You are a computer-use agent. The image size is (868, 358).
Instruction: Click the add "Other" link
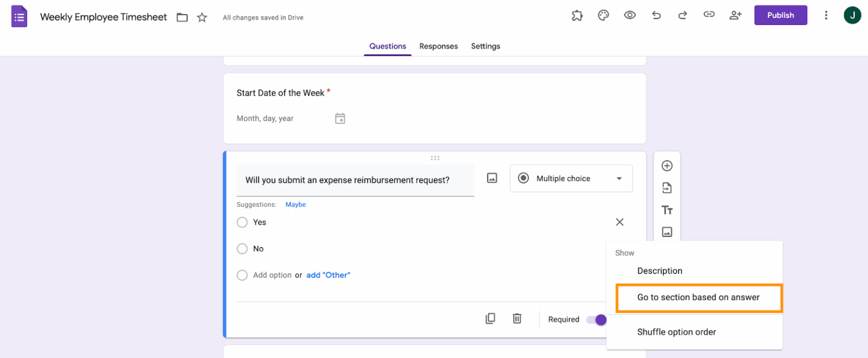[328, 275]
